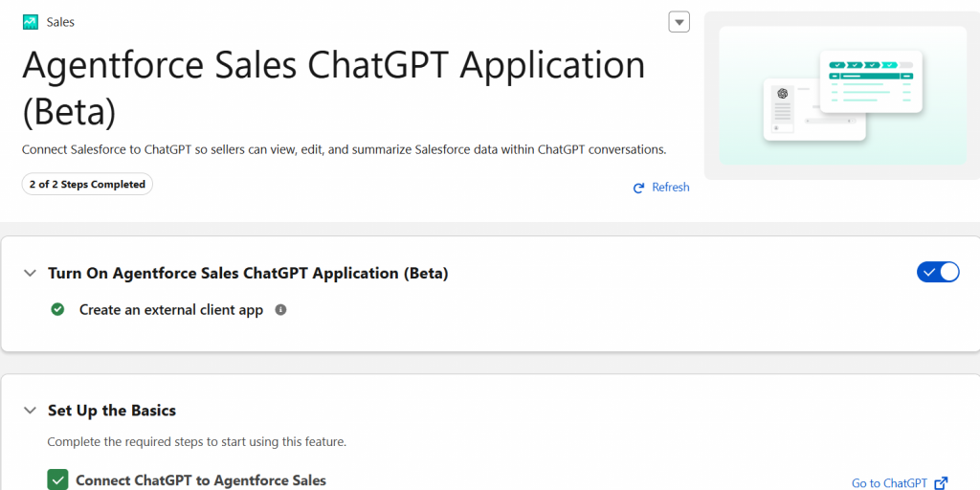Disable the Agentforce Sales ChatGPT Application toggle

click(938, 273)
